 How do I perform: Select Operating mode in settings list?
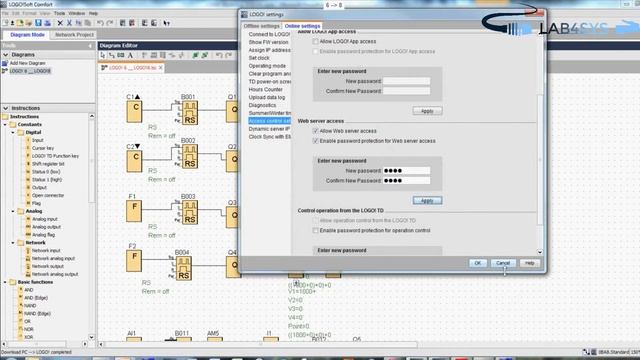click(267, 66)
